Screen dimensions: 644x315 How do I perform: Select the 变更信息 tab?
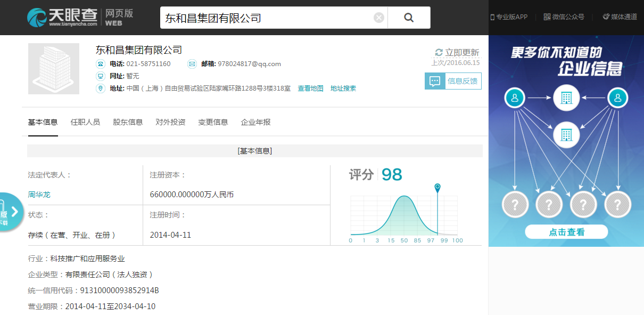(x=213, y=122)
